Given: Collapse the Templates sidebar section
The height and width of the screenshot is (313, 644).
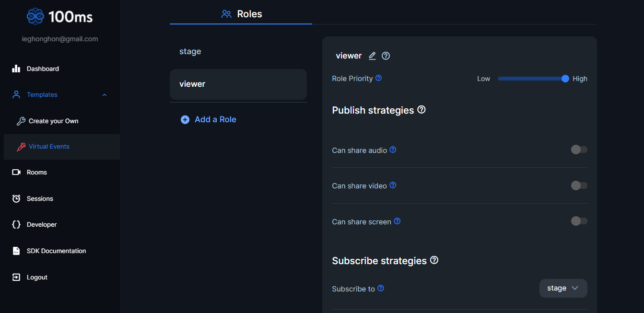Looking at the screenshot, I should click(x=105, y=95).
